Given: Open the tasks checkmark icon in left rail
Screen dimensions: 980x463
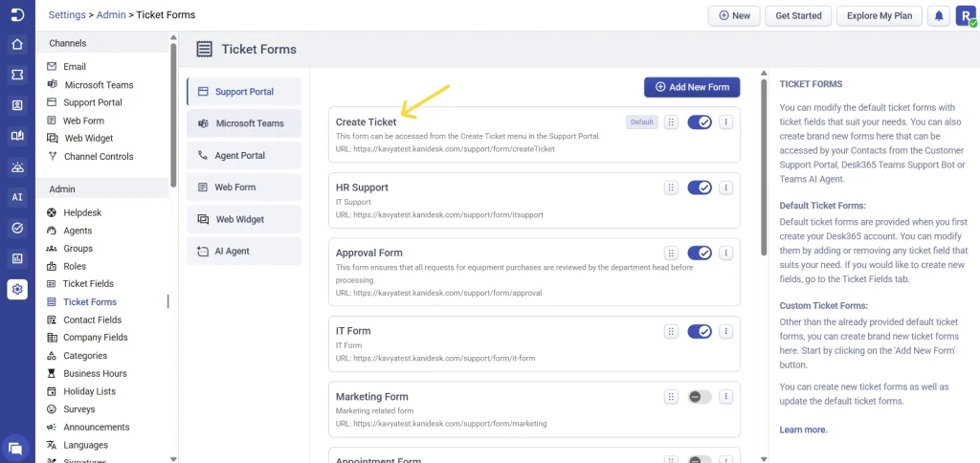Looking at the screenshot, I should tap(17, 228).
